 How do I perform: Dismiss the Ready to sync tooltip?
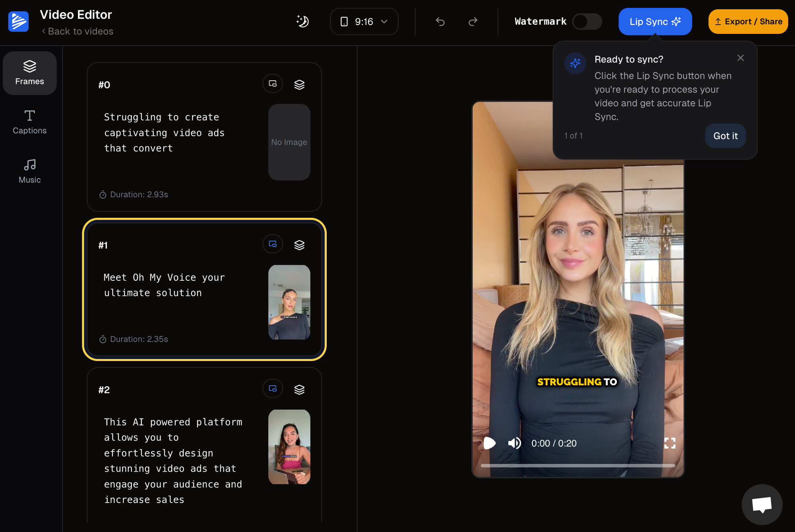pos(741,58)
